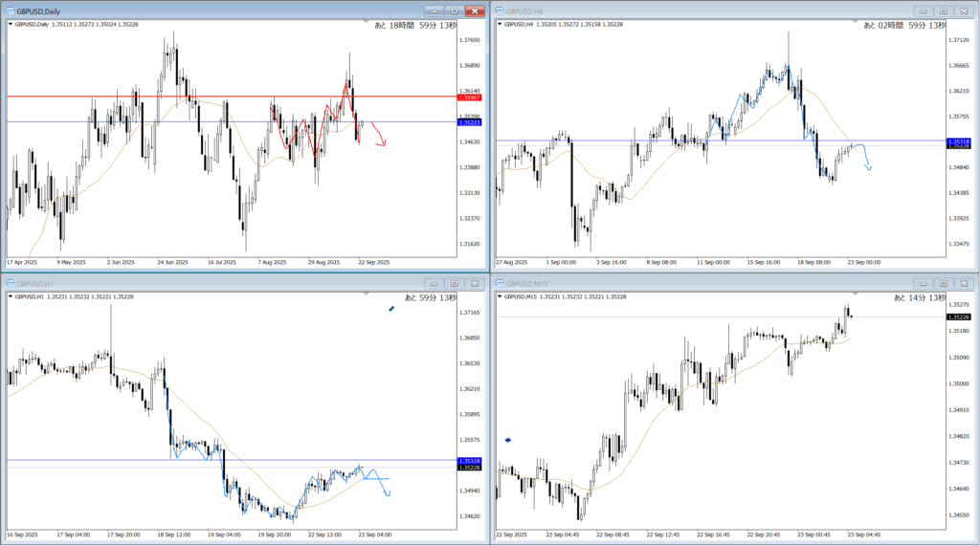Select the blue 1.35318 label on H4 chart
Viewport: 980px width, 546px height.
960,141
